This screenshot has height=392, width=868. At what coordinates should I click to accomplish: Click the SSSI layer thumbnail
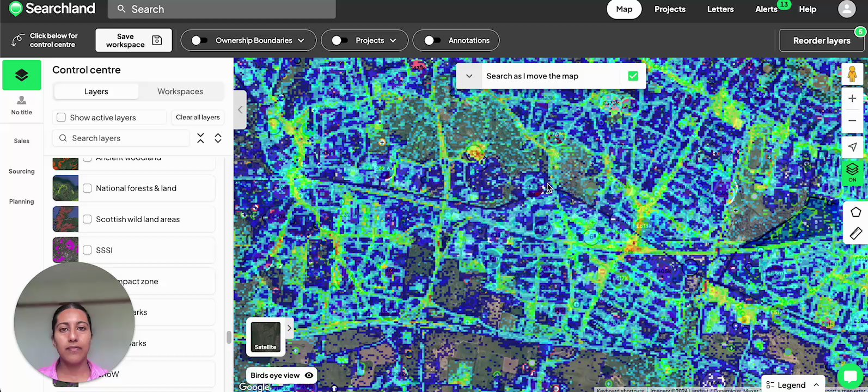coord(65,250)
